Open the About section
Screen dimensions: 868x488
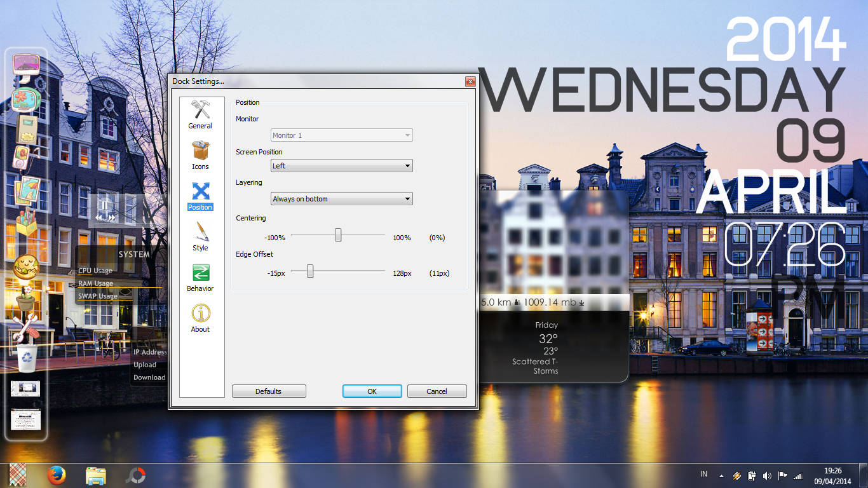(x=200, y=318)
